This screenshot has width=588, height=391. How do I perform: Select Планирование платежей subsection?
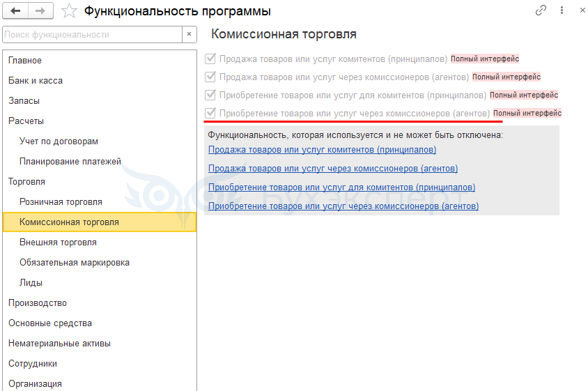point(100,162)
